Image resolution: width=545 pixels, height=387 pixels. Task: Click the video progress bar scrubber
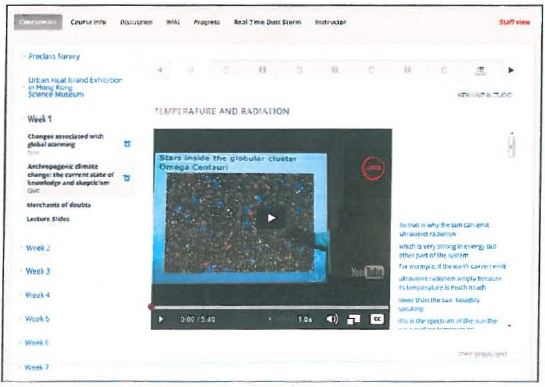click(x=151, y=307)
